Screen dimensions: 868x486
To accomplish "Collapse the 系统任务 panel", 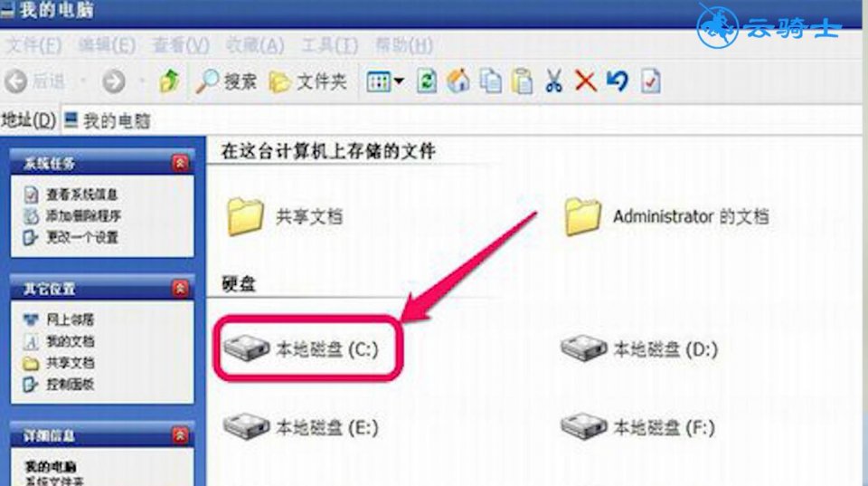I will tap(180, 163).
